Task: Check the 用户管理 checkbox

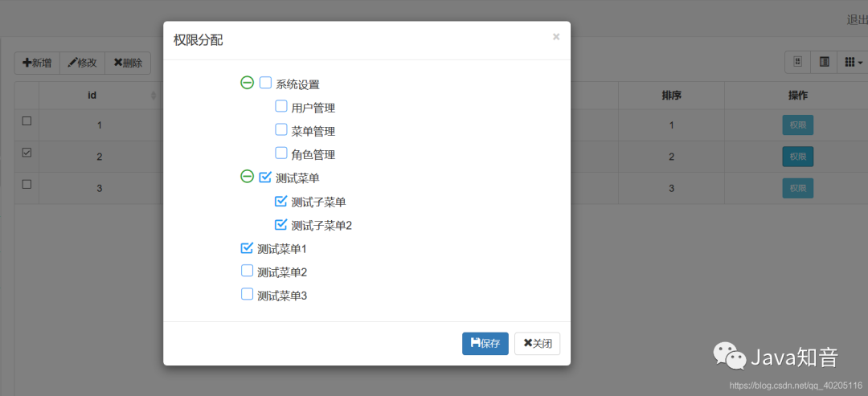Action: pyautogui.click(x=281, y=106)
